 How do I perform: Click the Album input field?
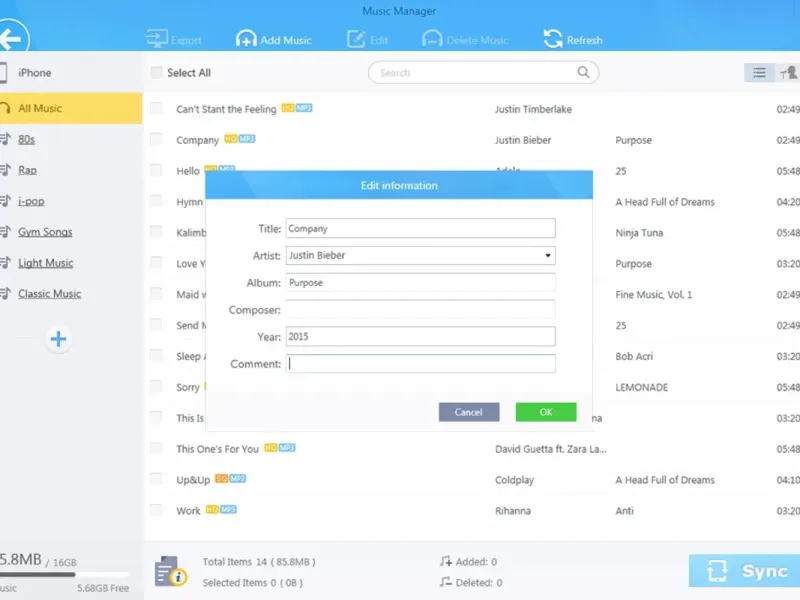[x=420, y=282]
